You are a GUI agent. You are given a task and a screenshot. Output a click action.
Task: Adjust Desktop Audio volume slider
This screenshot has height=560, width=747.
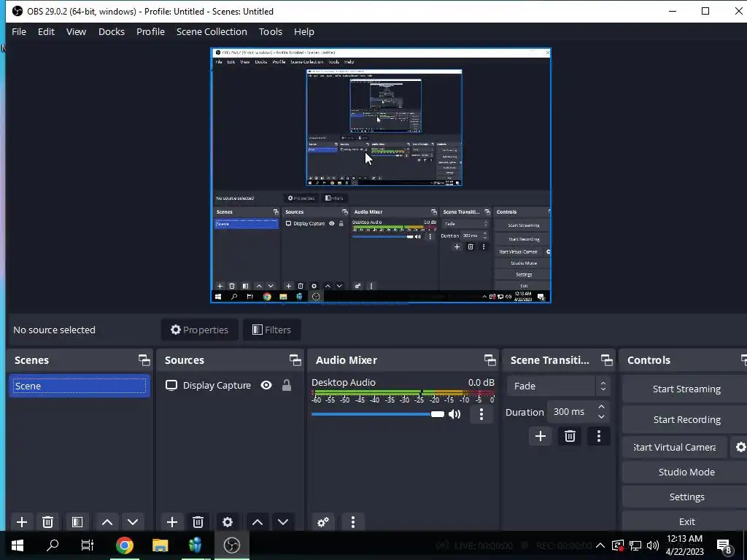pos(378,414)
